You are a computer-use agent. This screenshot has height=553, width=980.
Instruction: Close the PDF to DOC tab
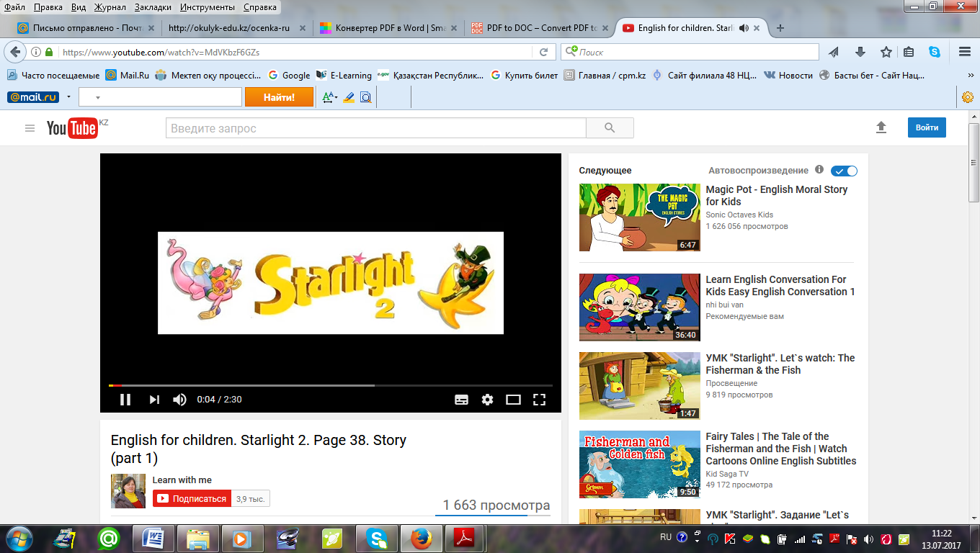[604, 28]
